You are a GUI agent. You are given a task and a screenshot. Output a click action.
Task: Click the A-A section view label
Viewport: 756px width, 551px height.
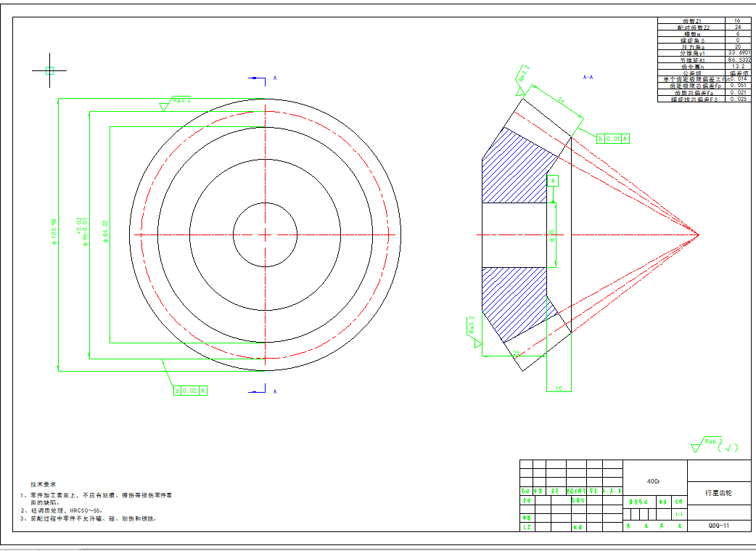[588, 76]
